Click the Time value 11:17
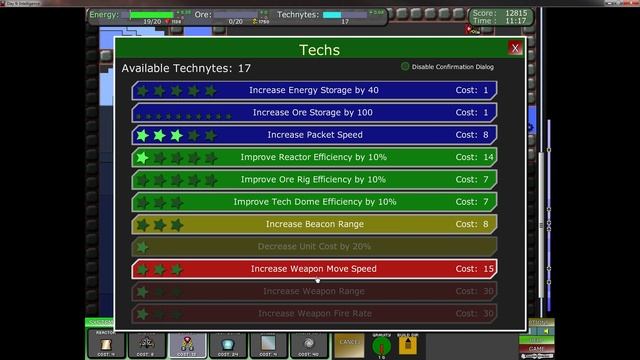640x360 pixels. 516,21
